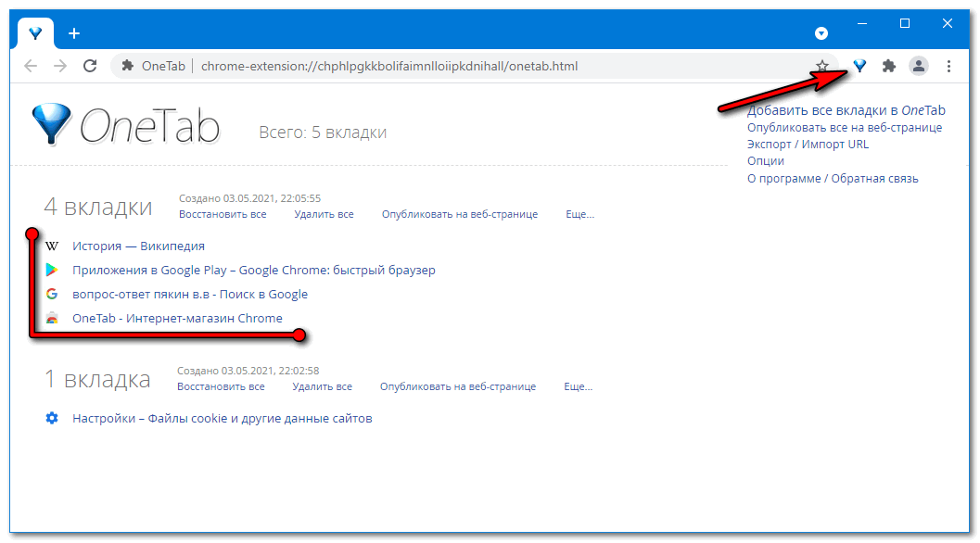Click the profile avatar icon
Viewport: 980px width, 543px height.
coord(919,66)
